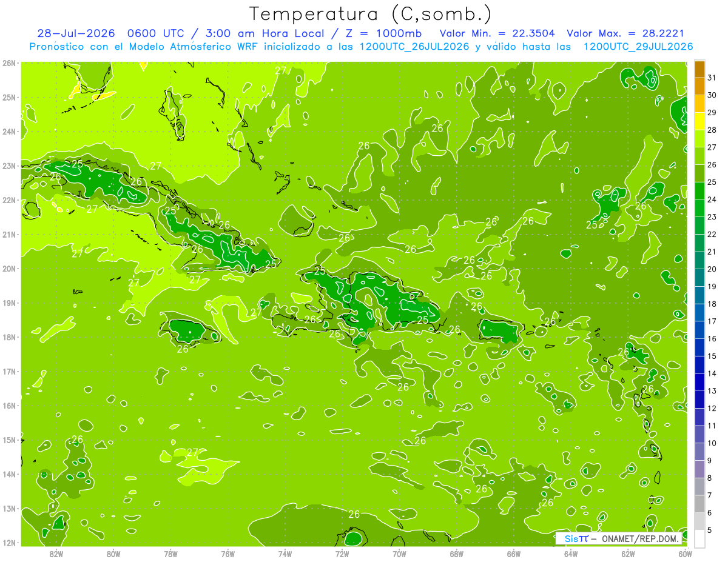Click the title "Temperatura (C,somb.)"
Screen dimensions: 728x562
(x=370, y=14)
